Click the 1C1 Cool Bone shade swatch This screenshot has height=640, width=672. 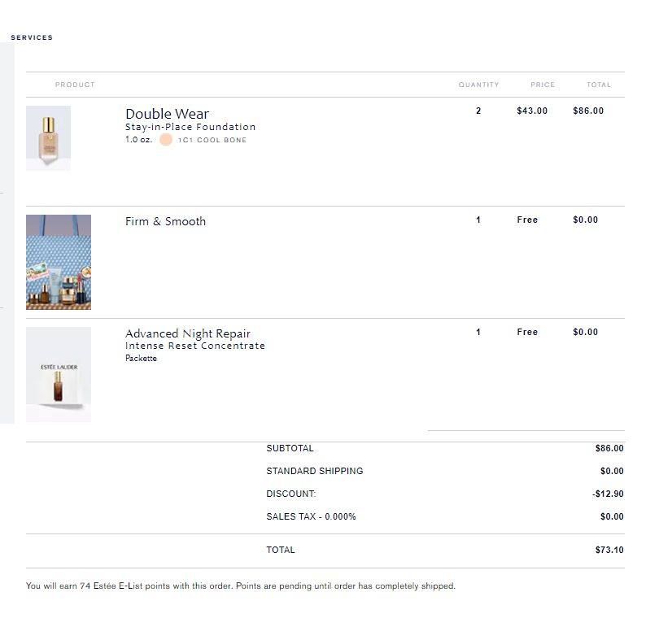[x=166, y=140]
